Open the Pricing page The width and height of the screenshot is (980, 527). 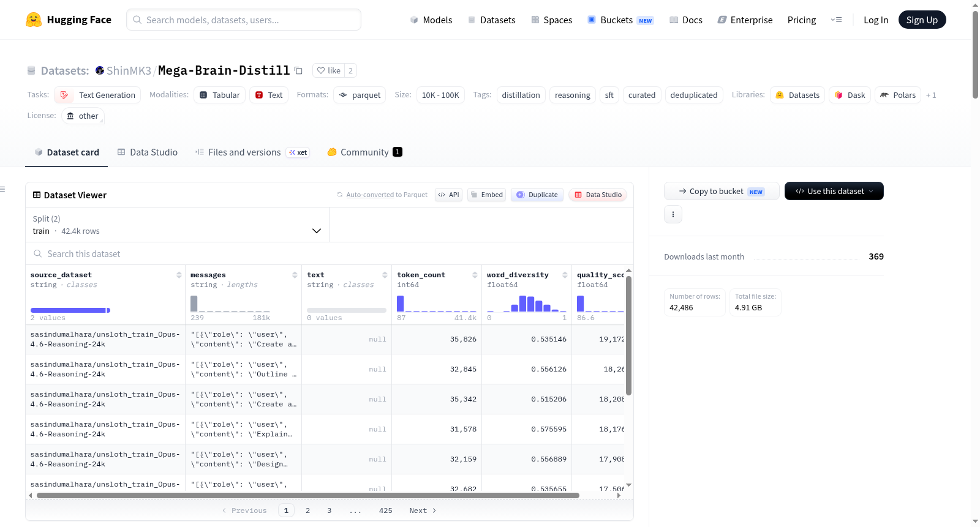coord(802,20)
